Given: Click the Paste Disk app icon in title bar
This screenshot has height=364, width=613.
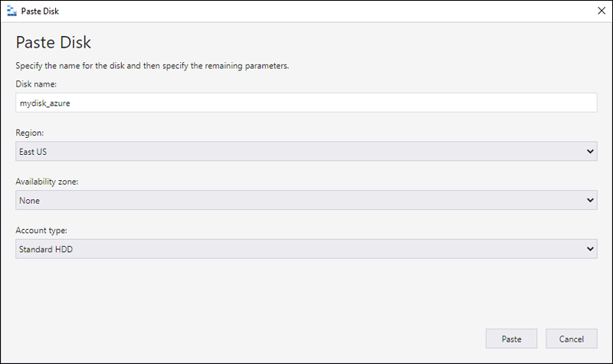Looking at the screenshot, I should point(10,11).
